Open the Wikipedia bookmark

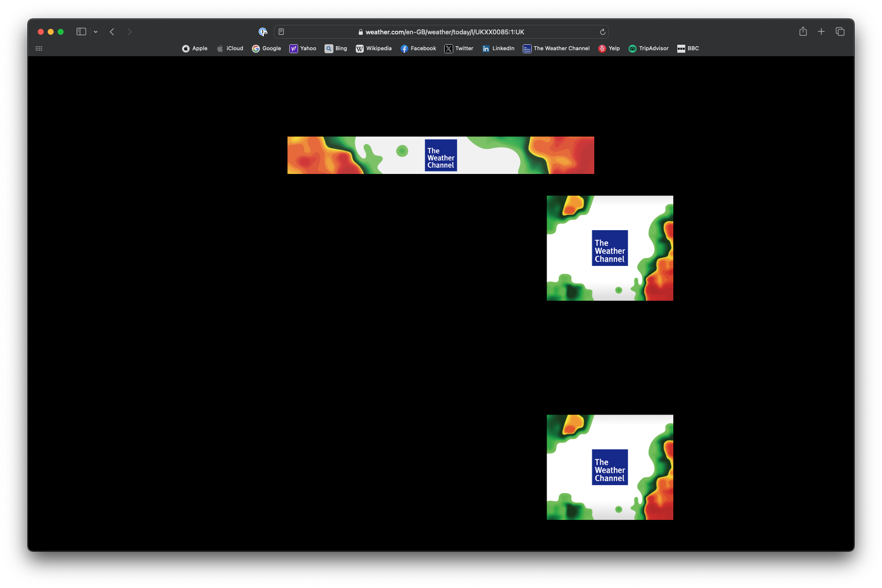(374, 48)
